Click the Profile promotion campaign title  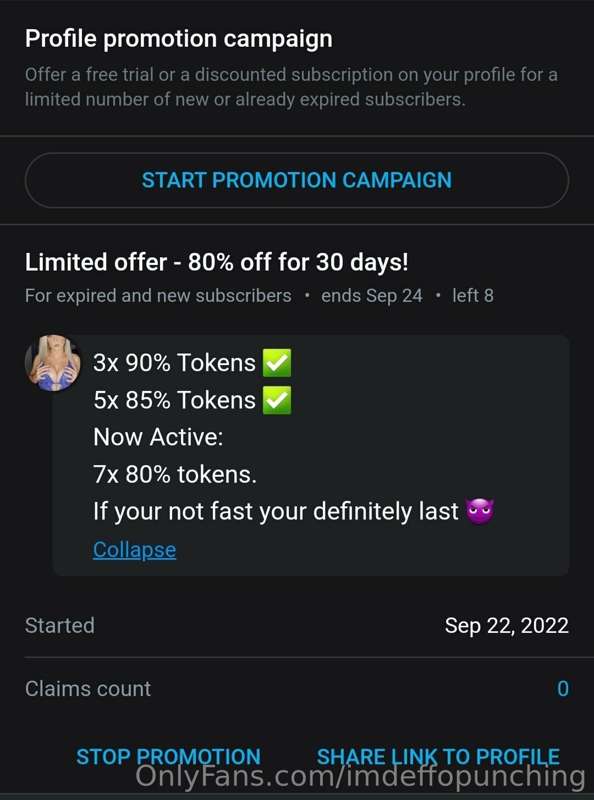[179, 39]
